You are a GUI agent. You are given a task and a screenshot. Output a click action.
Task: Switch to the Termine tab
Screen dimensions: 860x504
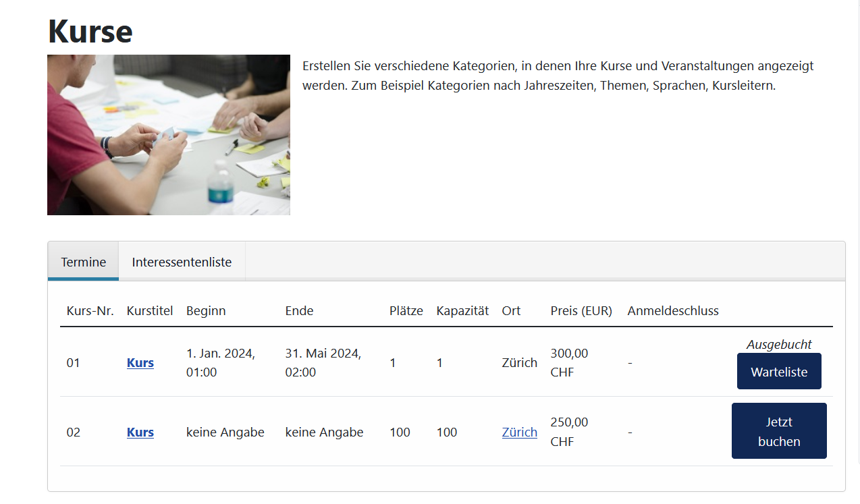tap(83, 262)
